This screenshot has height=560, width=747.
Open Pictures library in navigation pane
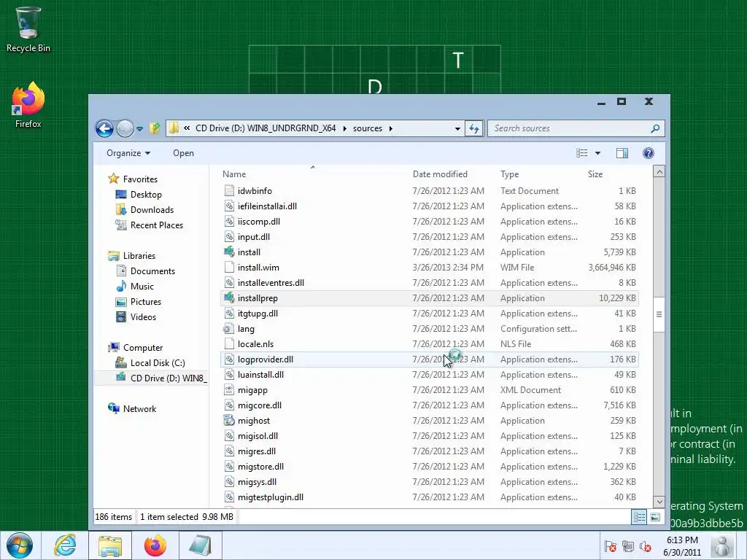tap(146, 301)
